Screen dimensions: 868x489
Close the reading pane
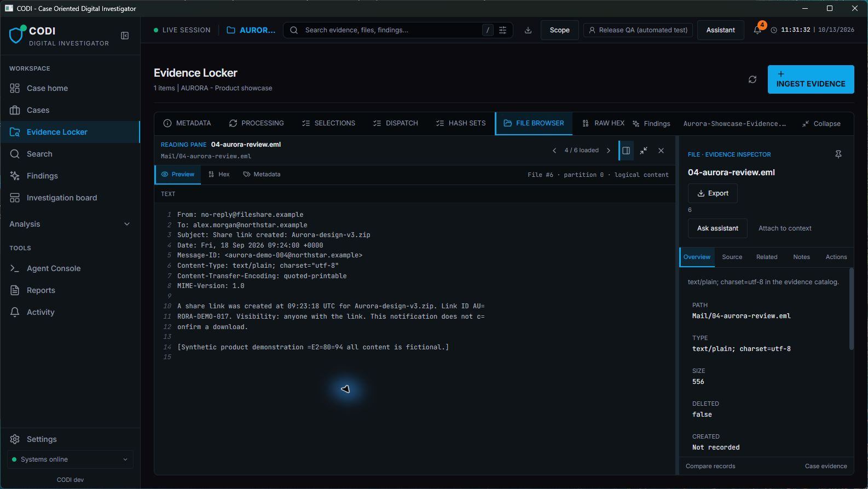coord(661,151)
